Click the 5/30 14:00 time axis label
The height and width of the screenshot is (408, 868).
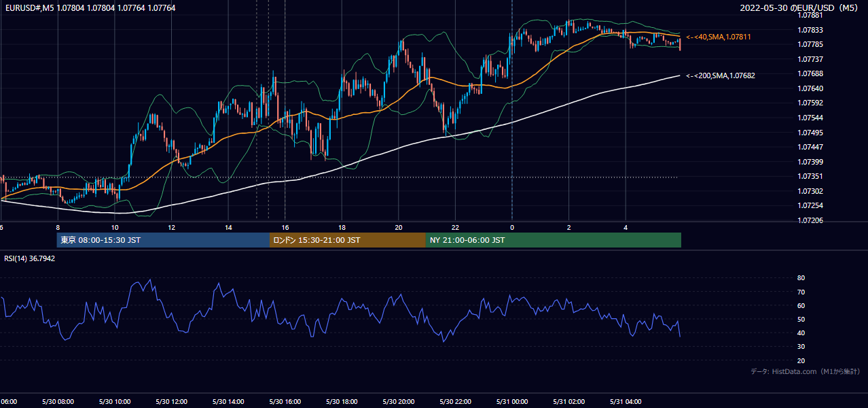[x=228, y=402]
